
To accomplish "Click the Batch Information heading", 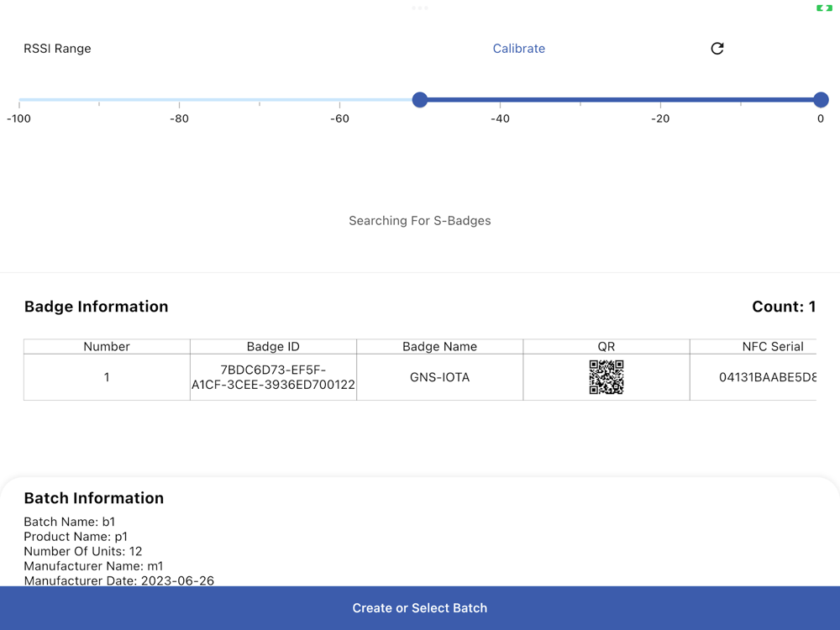I will point(94,498).
